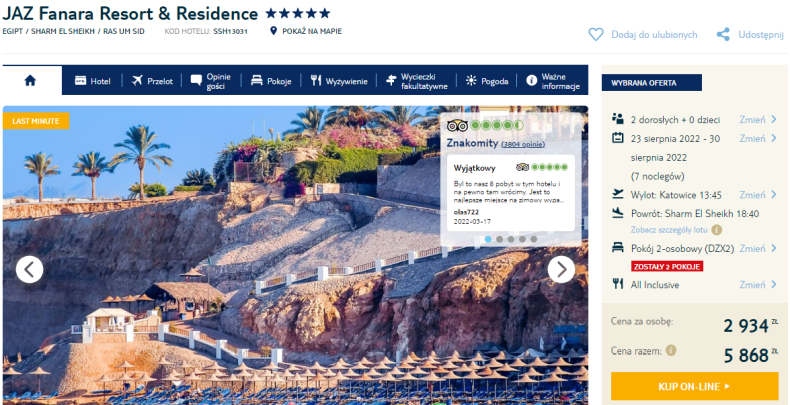790x405 pixels.
Task: Switch to the Wyżywienie tab
Action: tap(339, 81)
